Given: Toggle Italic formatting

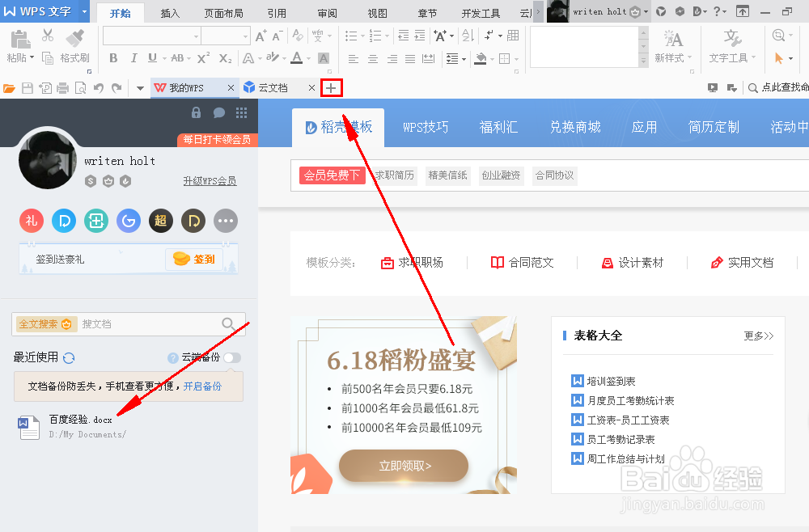Looking at the screenshot, I should [133, 58].
